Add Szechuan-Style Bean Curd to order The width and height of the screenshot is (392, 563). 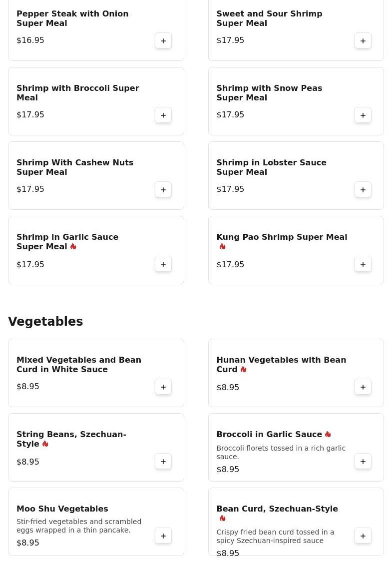pyautogui.click(x=363, y=536)
